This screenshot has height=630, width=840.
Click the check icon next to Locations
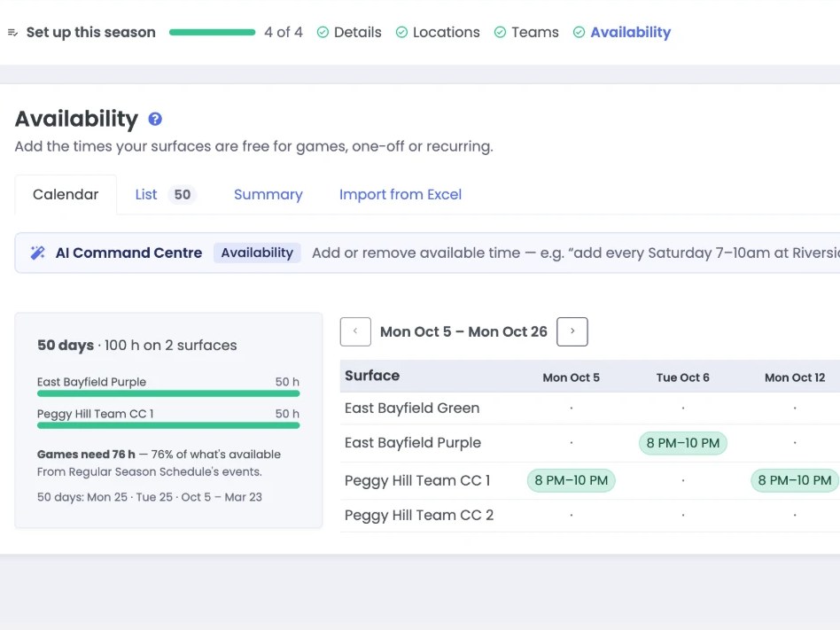pyautogui.click(x=401, y=32)
